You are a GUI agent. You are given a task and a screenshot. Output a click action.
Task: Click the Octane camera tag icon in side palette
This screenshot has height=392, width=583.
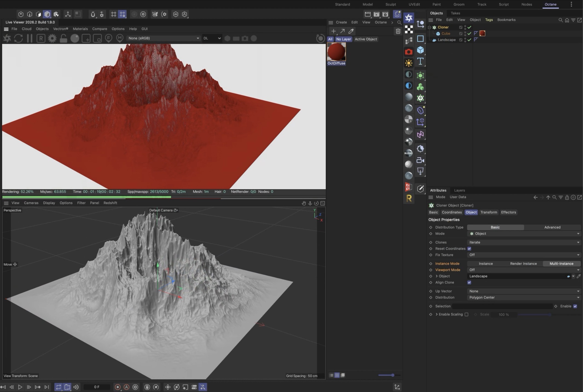tap(409, 52)
